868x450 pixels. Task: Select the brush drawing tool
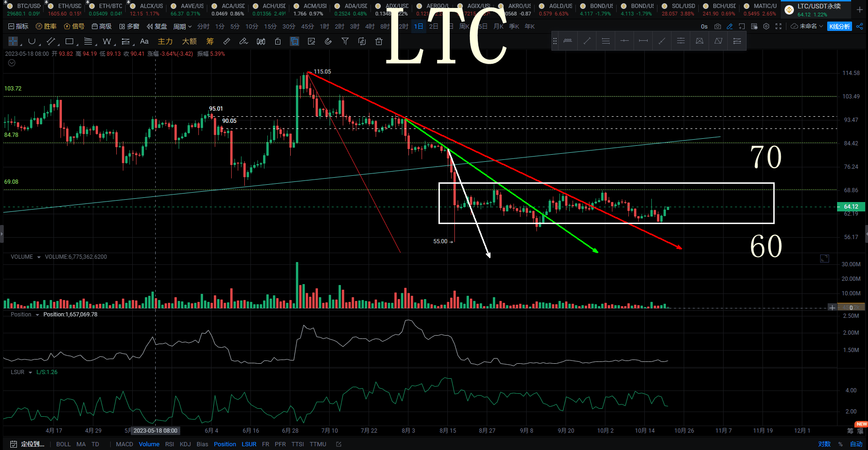pos(243,41)
